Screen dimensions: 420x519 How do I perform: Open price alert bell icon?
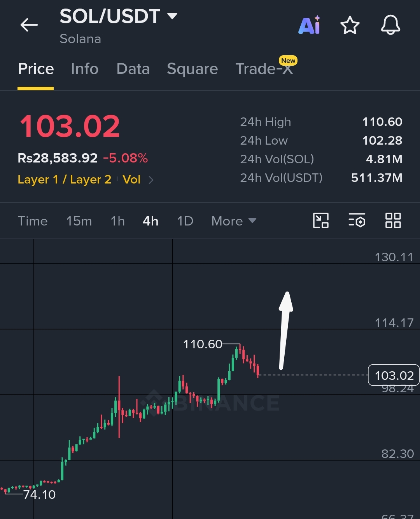click(x=390, y=25)
